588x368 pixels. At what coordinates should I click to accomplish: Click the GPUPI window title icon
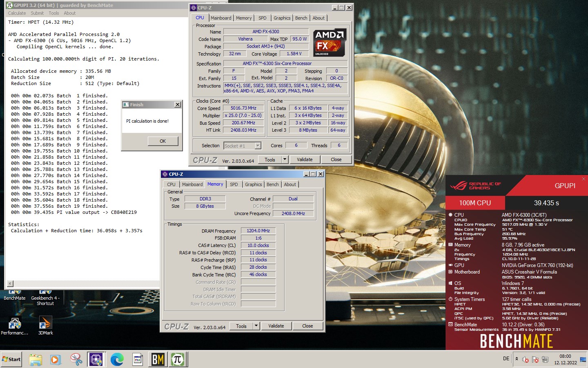pyautogui.click(x=10, y=5)
